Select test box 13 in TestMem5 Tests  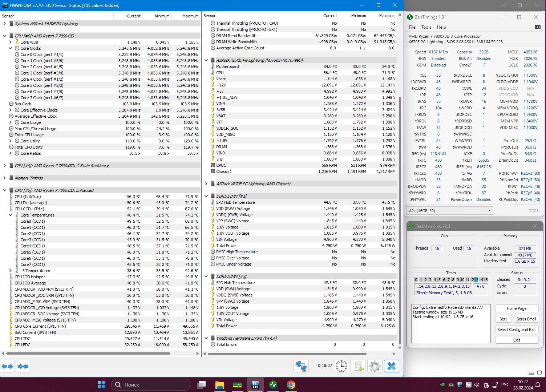476,279
